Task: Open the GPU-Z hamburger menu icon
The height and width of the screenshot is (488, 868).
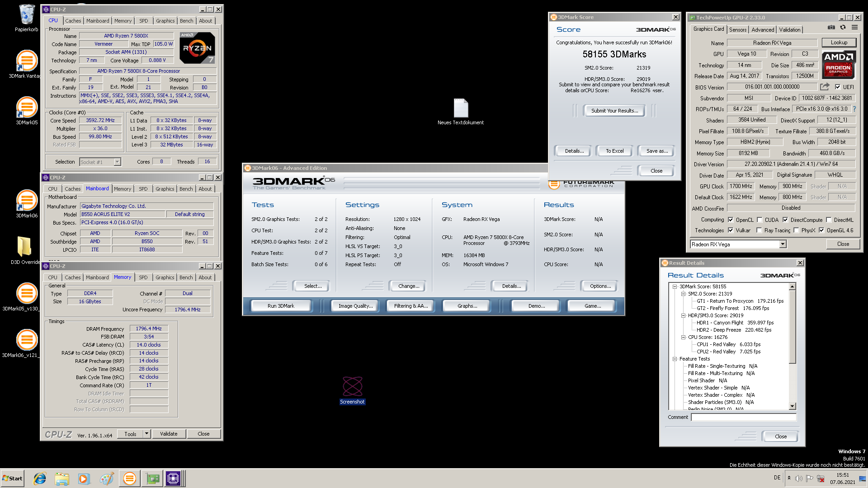Action: [x=854, y=27]
